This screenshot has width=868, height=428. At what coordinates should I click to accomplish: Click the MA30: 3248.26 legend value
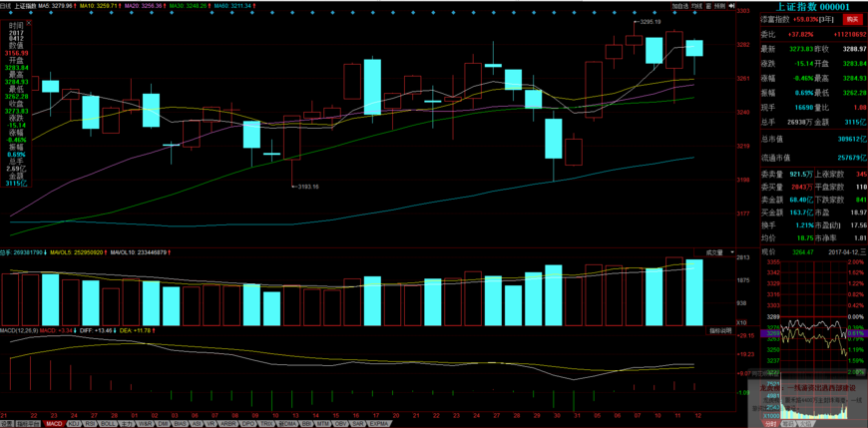pyautogui.click(x=191, y=6)
